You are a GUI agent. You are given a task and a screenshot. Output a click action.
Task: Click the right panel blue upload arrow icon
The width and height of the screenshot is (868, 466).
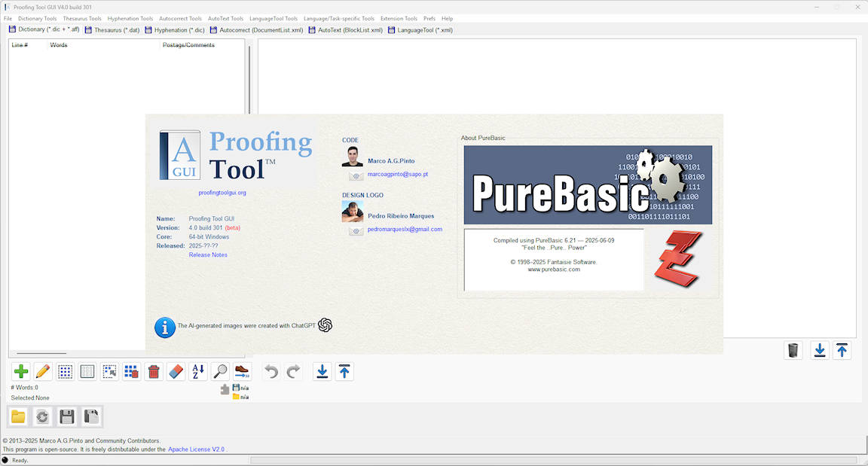842,351
